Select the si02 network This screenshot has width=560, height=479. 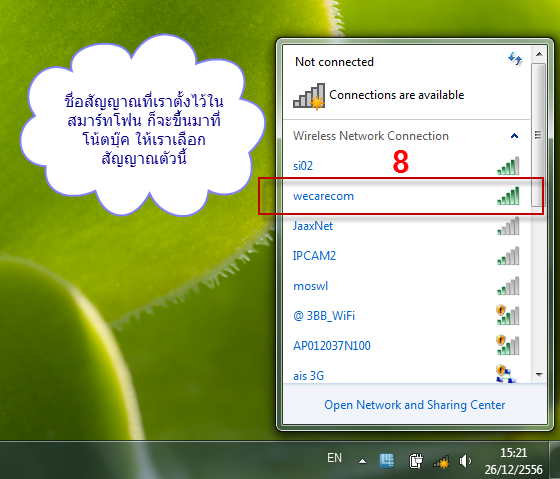tap(406, 166)
